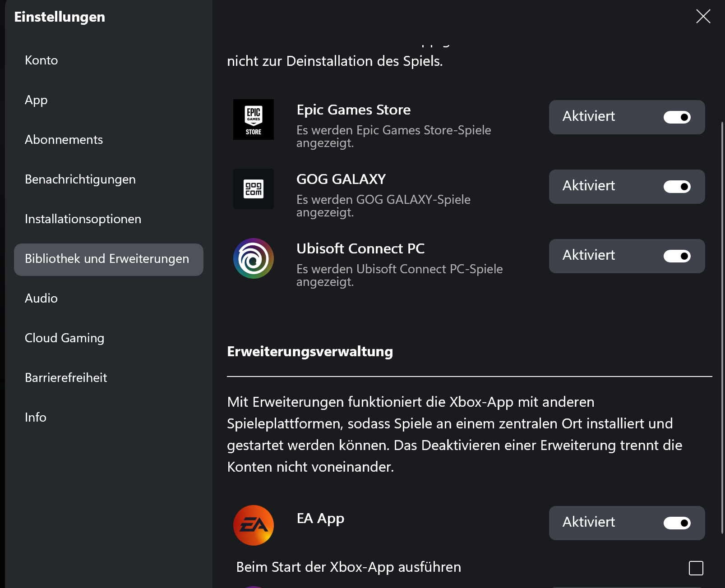Open the Konto settings section
Viewport: 725px width, 588px height.
click(x=42, y=60)
